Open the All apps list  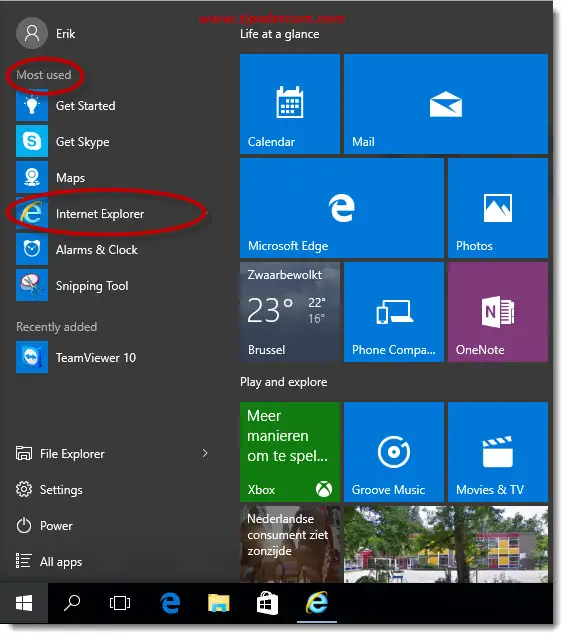point(49,562)
